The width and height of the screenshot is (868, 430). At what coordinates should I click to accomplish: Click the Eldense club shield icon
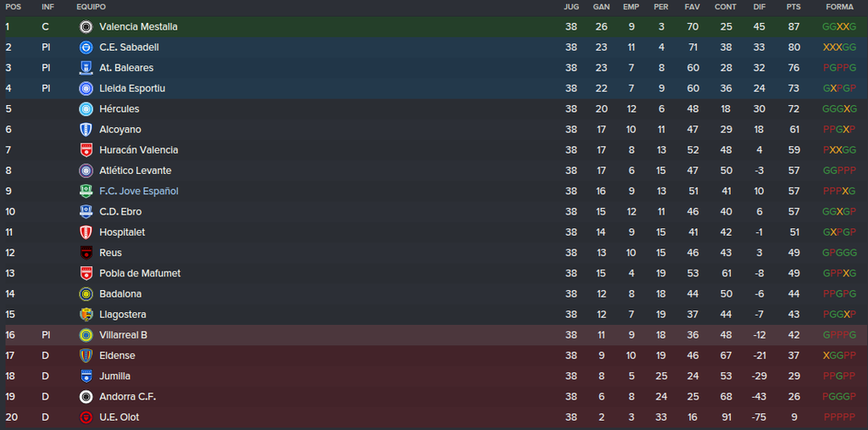click(86, 355)
